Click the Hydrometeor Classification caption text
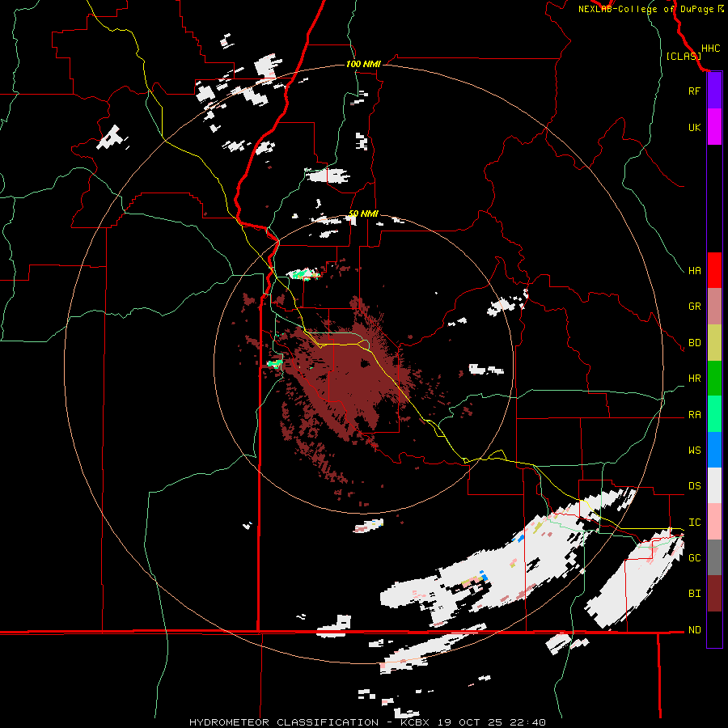Viewport: 728px width, 728px height. click(x=284, y=722)
